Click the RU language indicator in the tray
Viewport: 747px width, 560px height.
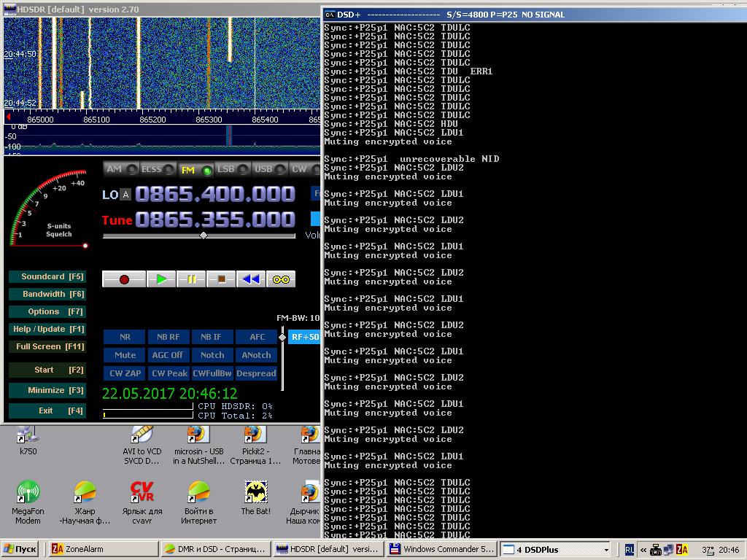(630, 550)
